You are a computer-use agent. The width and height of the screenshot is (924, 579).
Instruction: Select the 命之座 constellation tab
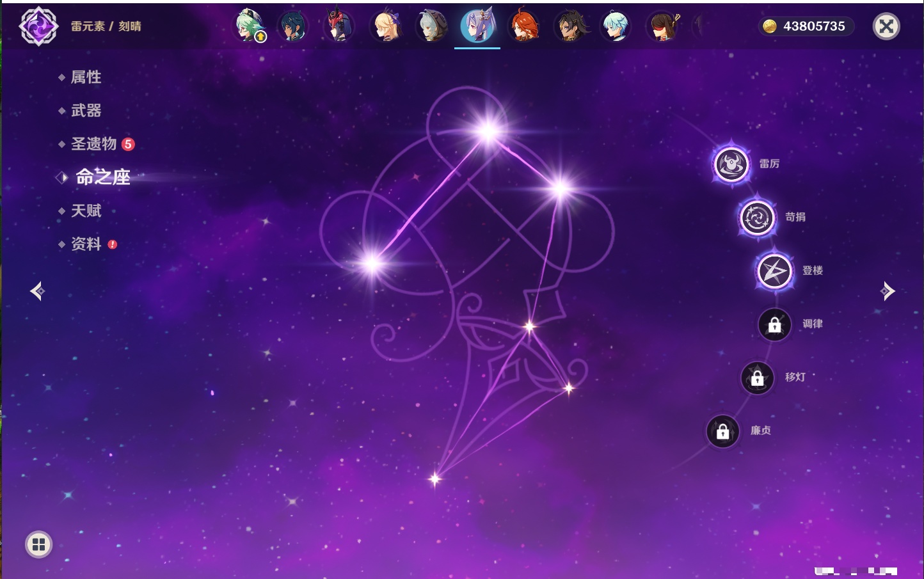102,177
